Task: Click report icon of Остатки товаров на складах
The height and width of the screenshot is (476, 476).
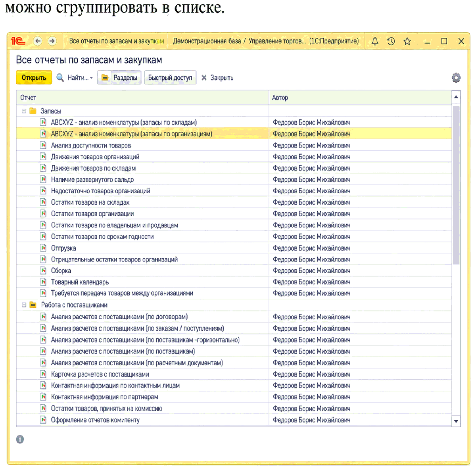Action: (x=43, y=202)
